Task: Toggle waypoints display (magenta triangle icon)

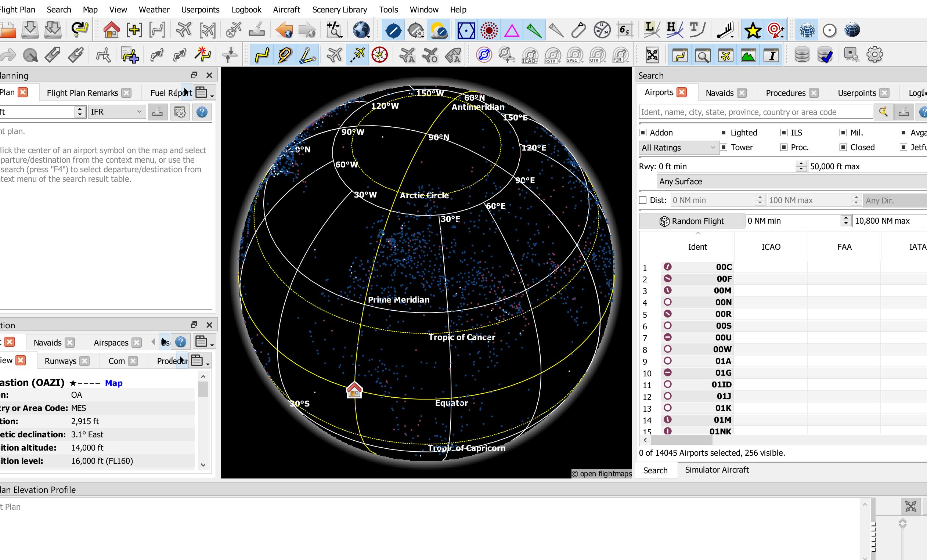Action: click(x=512, y=30)
